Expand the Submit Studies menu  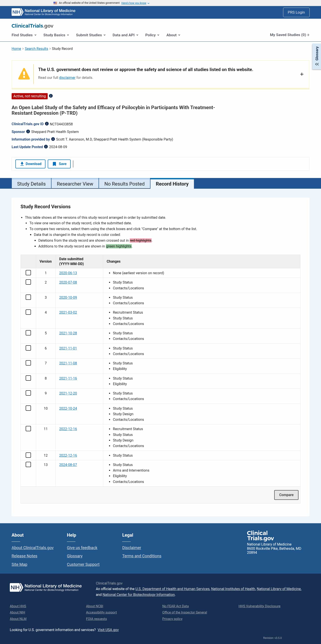(91, 35)
